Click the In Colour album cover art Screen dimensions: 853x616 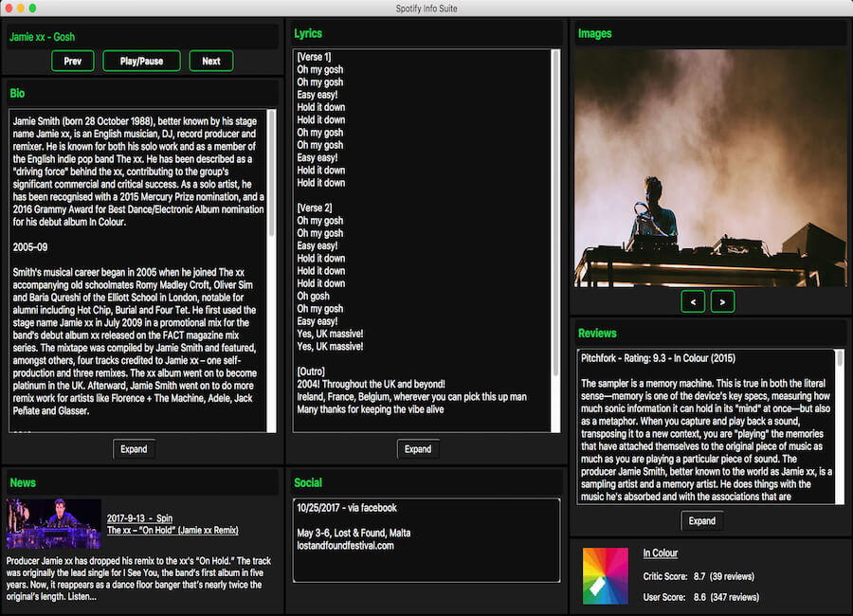click(x=606, y=576)
